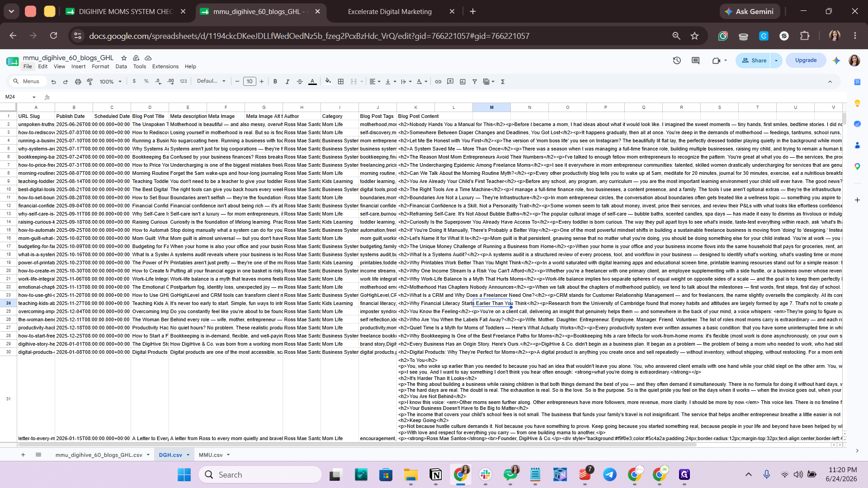868x488 pixels.
Task: Edit the font size field
Action: [250, 81]
